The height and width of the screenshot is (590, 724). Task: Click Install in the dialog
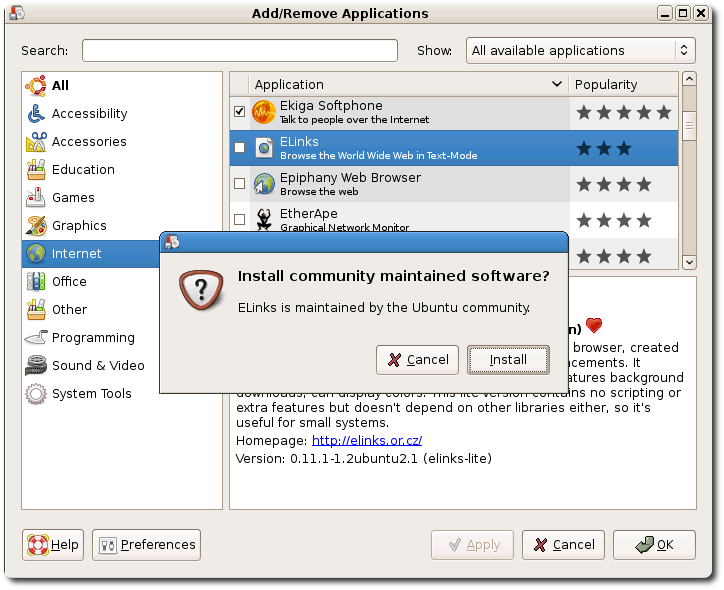[508, 360]
